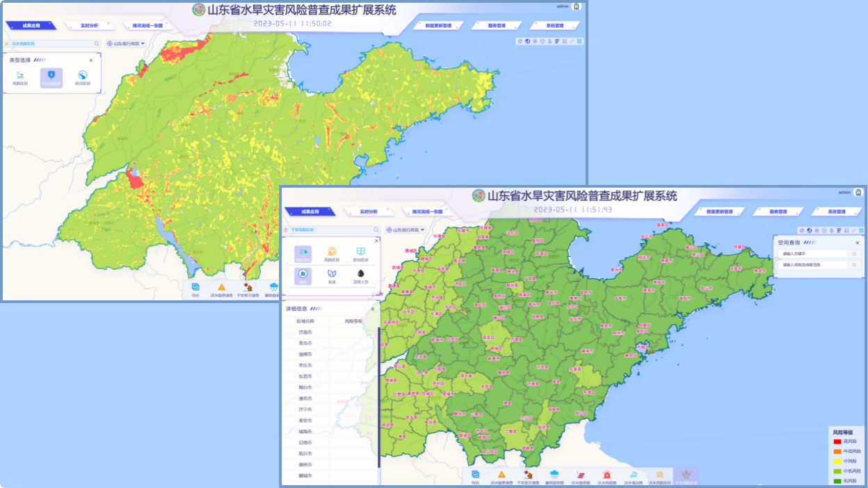Screen dimensions: 868x488
Task: Open the 洪水淹没图 layer icon
Action: [x=633, y=475]
